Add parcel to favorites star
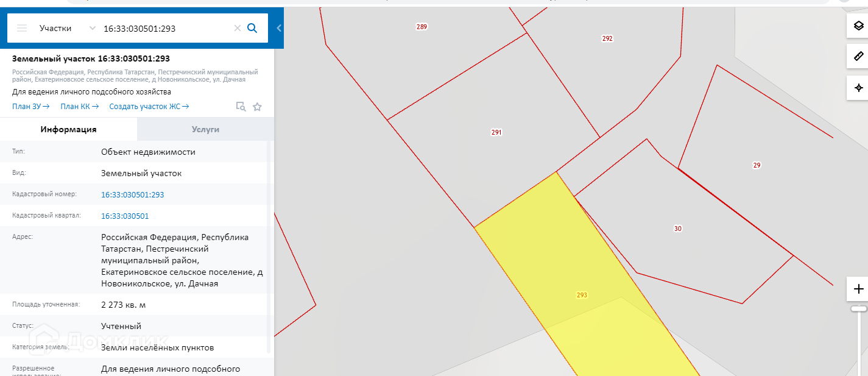 point(257,107)
